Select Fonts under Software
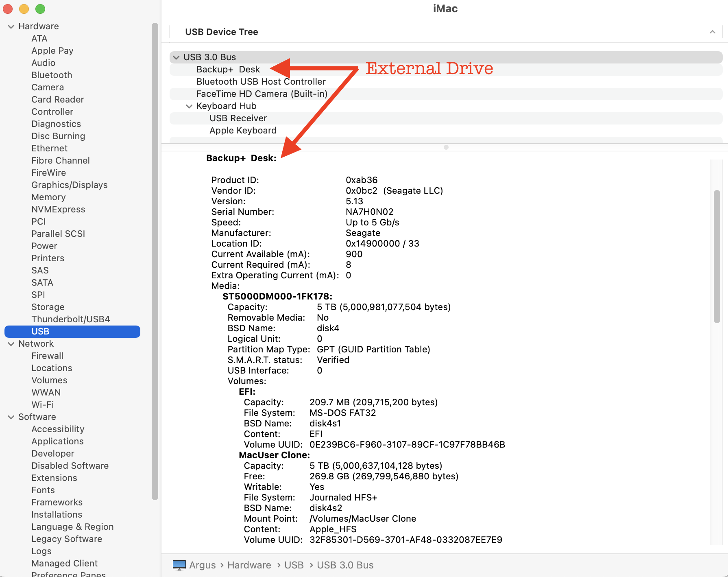Image resolution: width=728 pixels, height=577 pixels. [43, 490]
